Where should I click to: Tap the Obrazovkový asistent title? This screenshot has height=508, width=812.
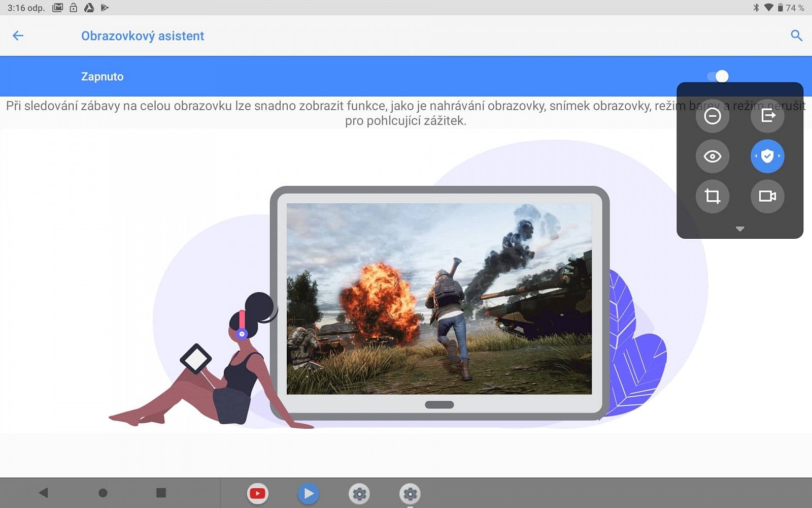(x=143, y=36)
